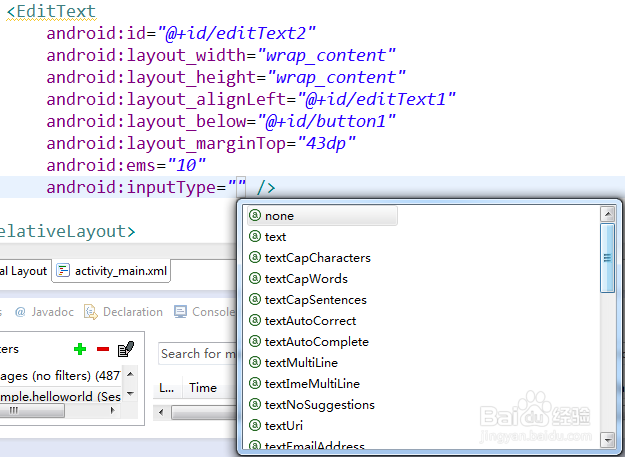The image size is (625, 457).
Task: Click the filter list horizontal scrollbar thumb
Action: (32, 410)
